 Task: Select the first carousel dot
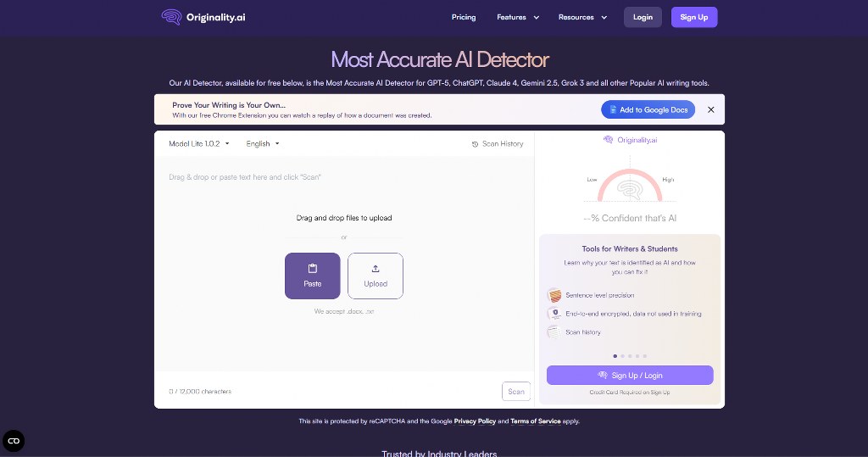pos(615,356)
